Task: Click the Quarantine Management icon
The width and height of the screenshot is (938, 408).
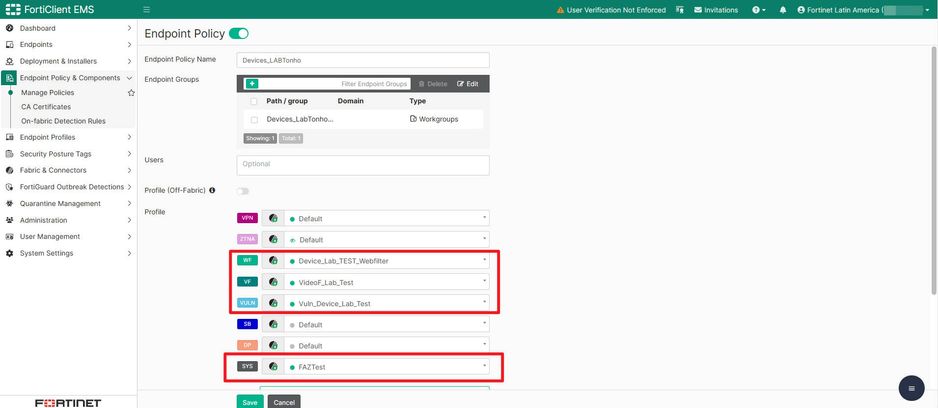Action: tap(9, 203)
